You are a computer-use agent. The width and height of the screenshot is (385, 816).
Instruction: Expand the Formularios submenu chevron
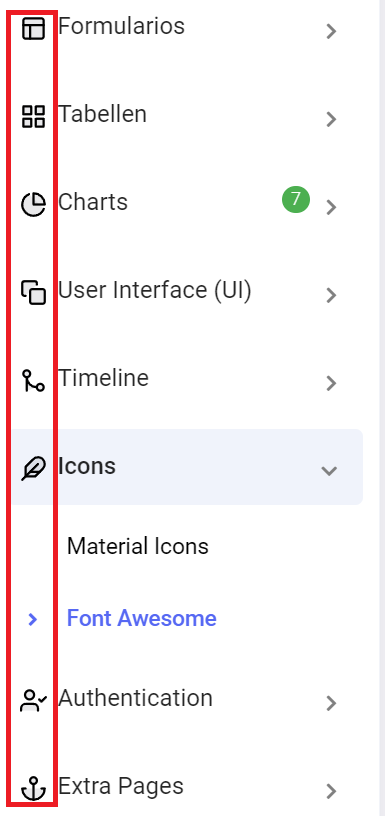330,32
